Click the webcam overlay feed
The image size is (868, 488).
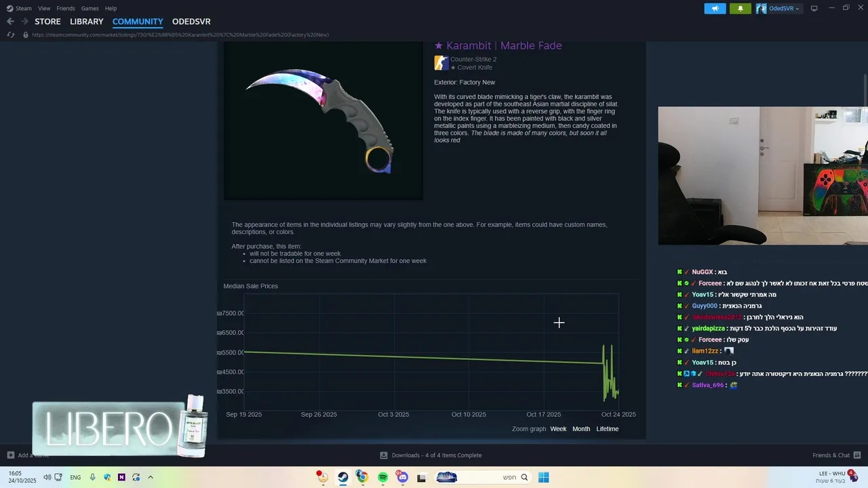click(x=763, y=176)
